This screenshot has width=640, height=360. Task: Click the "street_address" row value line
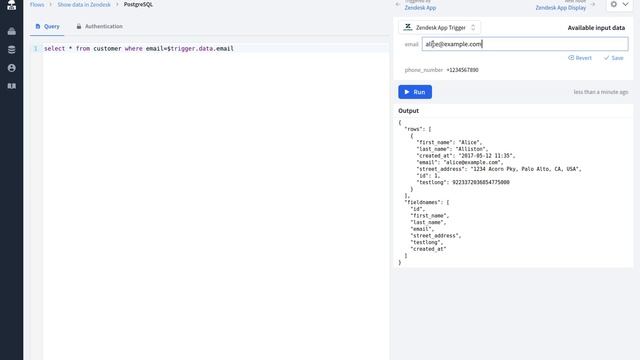(499, 169)
